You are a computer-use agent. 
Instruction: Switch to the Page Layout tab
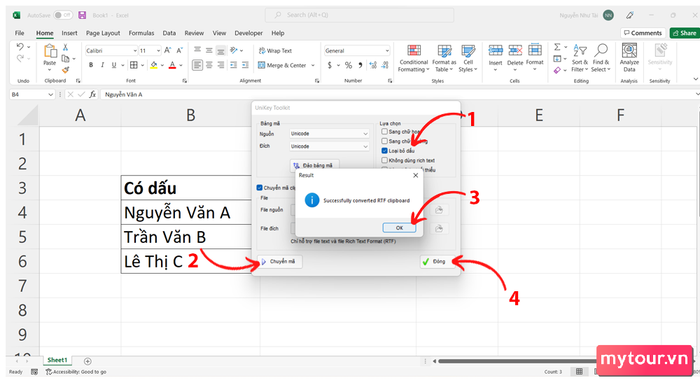point(103,33)
